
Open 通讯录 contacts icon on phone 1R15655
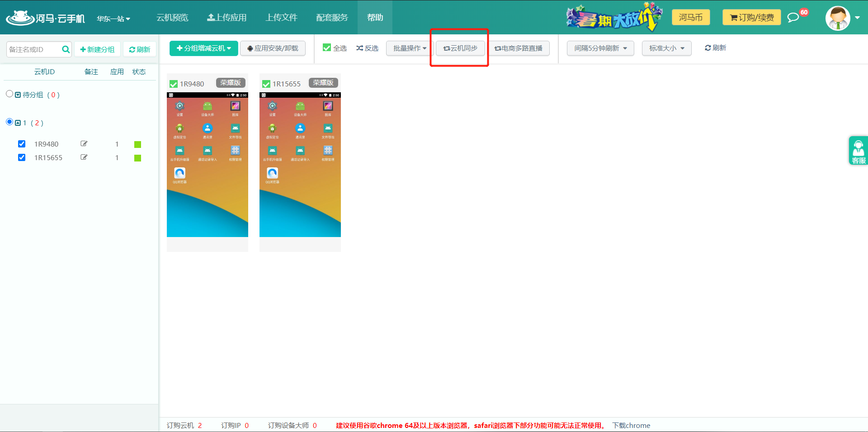coord(300,128)
